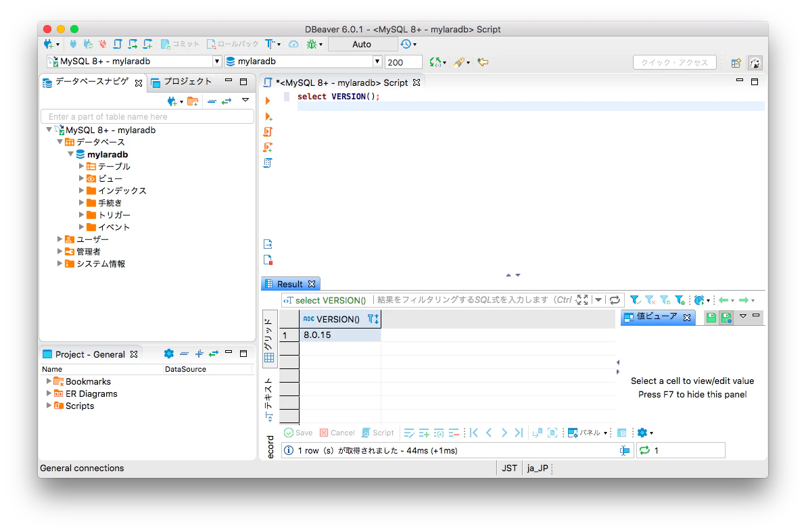The image size is (806, 532).
Task: Open the SQL Editor icon in toolbar
Action: click(x=118, y=44)
